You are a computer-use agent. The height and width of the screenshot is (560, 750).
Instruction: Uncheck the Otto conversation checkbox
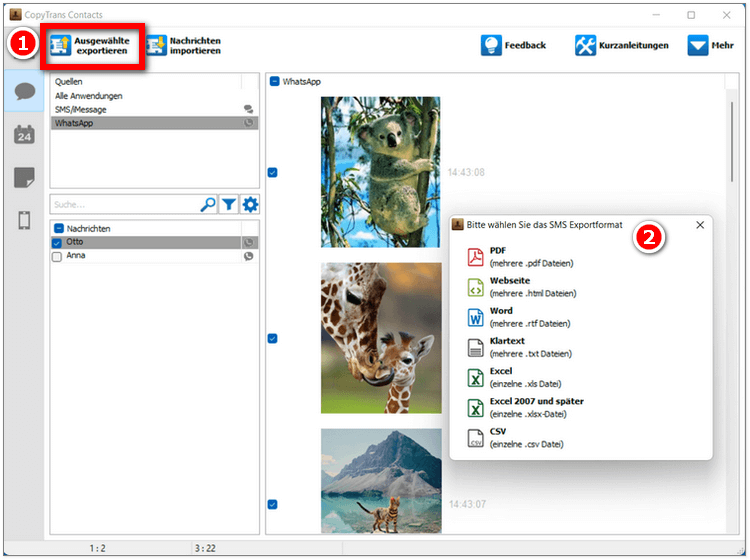coord(57,243)
